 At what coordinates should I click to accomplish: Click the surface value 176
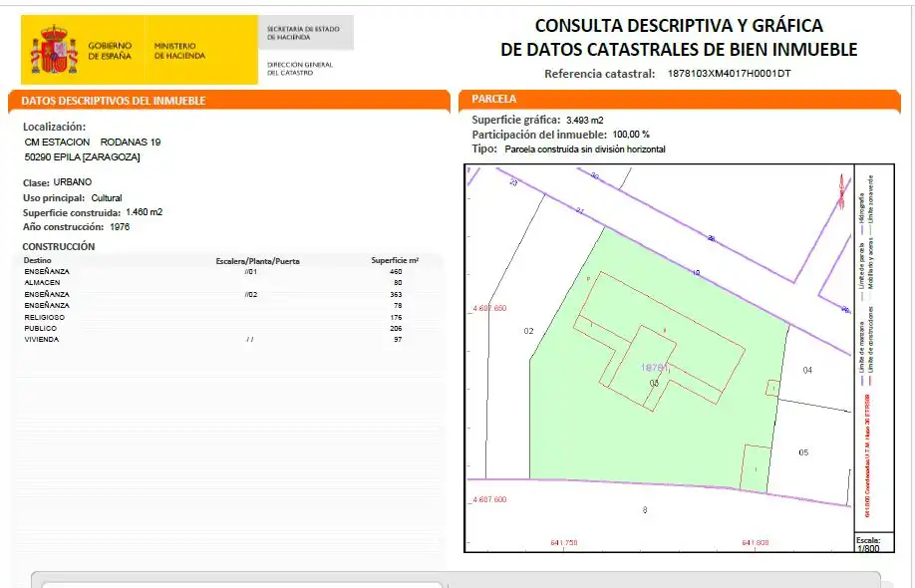click(x=397, y=317)
